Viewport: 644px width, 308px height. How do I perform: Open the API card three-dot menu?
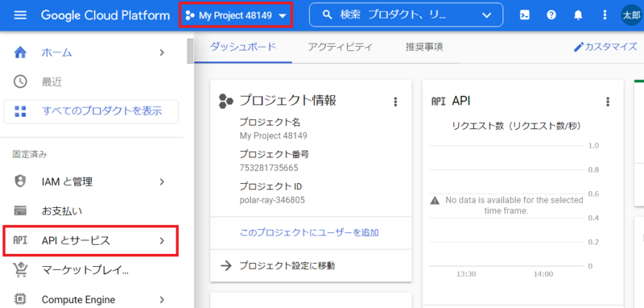(608, 102)
